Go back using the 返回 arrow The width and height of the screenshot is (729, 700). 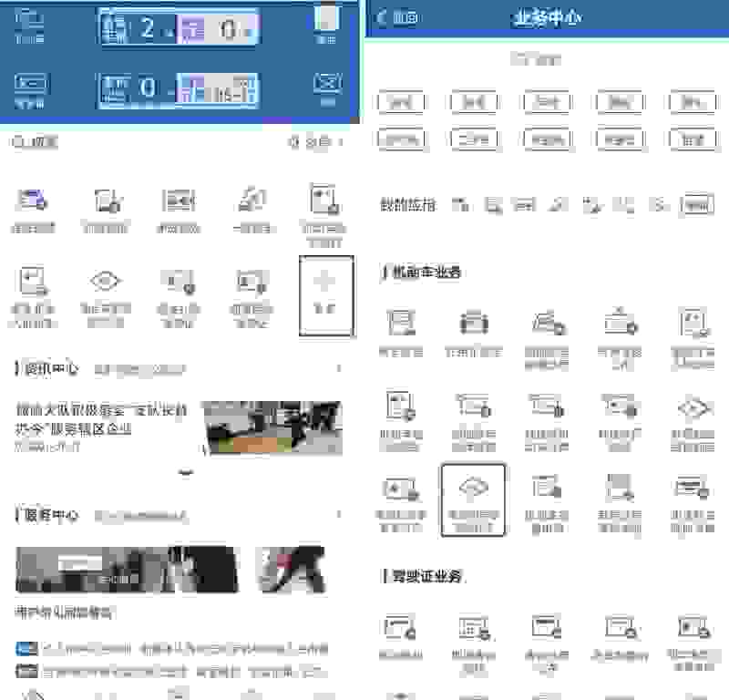tap(397, 18)
